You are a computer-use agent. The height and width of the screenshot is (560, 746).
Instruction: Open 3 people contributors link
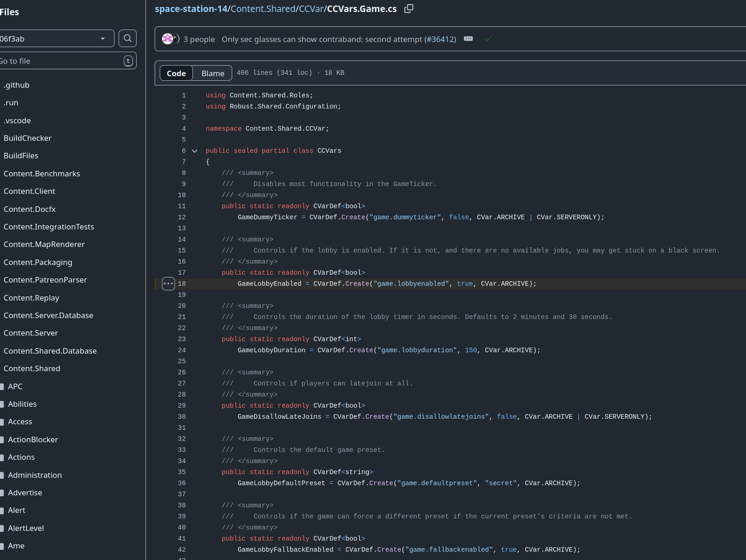click(x=199, y=39)
